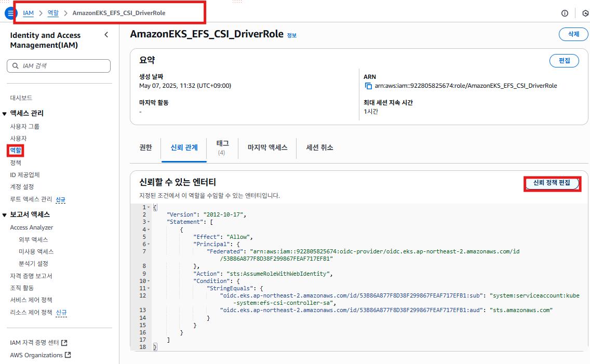Click the 신뢰 정책 편집 button
This screenshot has height=364, width=590.
[552, 183]
